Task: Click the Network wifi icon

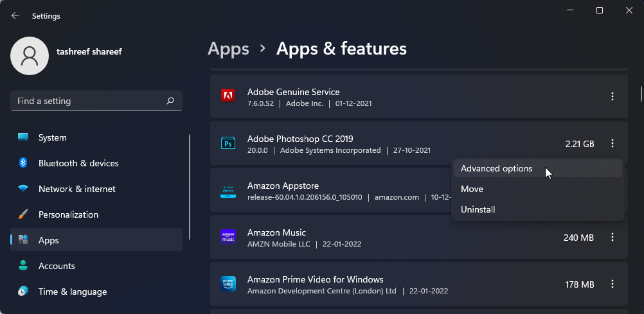Action: click(23, 189)
